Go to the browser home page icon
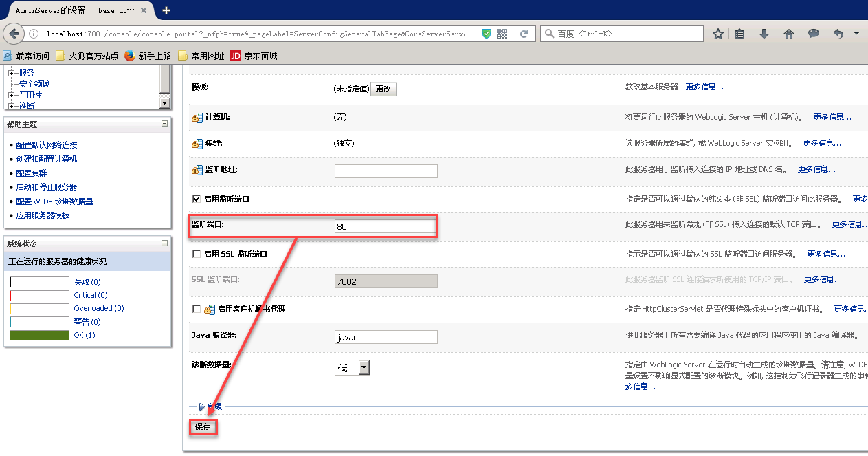This screenshot has width=868, height=456. [x=789, y=34]
